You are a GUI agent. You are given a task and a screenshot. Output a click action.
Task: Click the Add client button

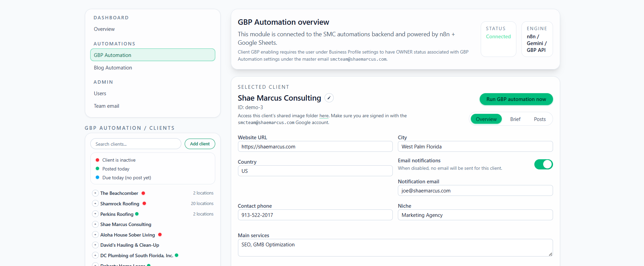click(x=200, y=144)
